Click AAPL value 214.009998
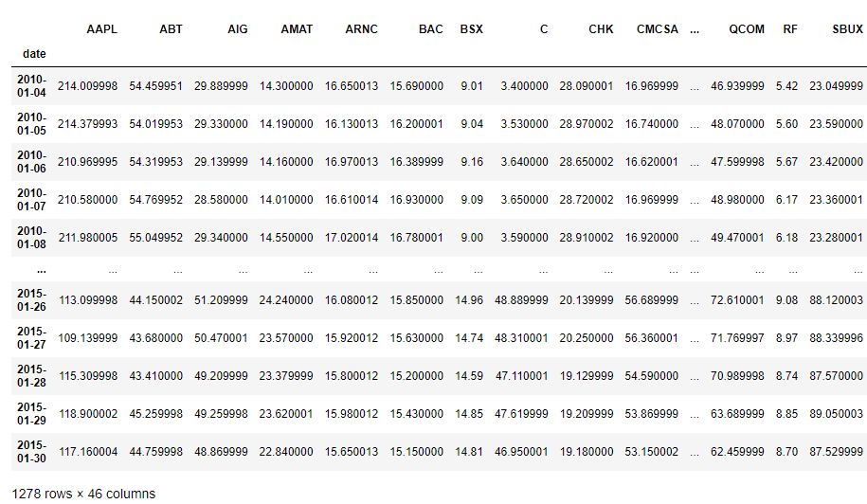This screenshot has width=867, height=504. 87,86
